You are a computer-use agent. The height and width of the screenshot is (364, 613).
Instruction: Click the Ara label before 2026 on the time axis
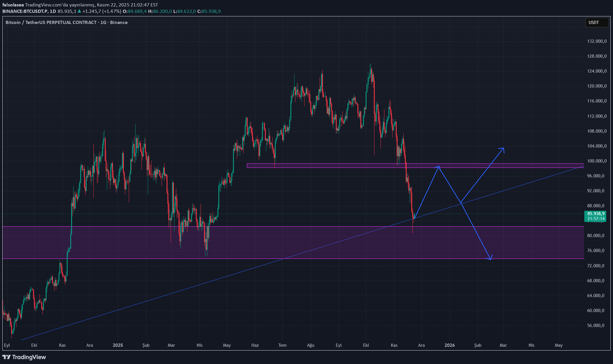pyautogui.click(x=421, y=345)
